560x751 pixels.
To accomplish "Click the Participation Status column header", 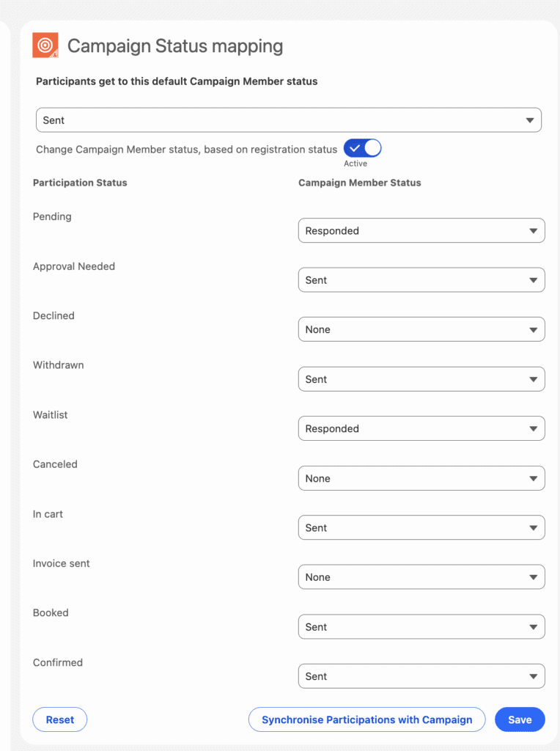I will (80, 183).
